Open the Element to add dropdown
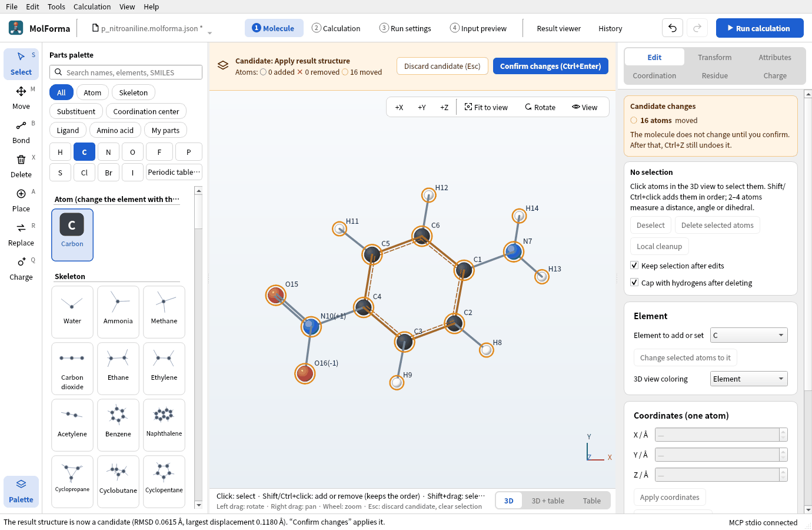The width and height of the screenshot is (812, 530). [x=749, y=335]
